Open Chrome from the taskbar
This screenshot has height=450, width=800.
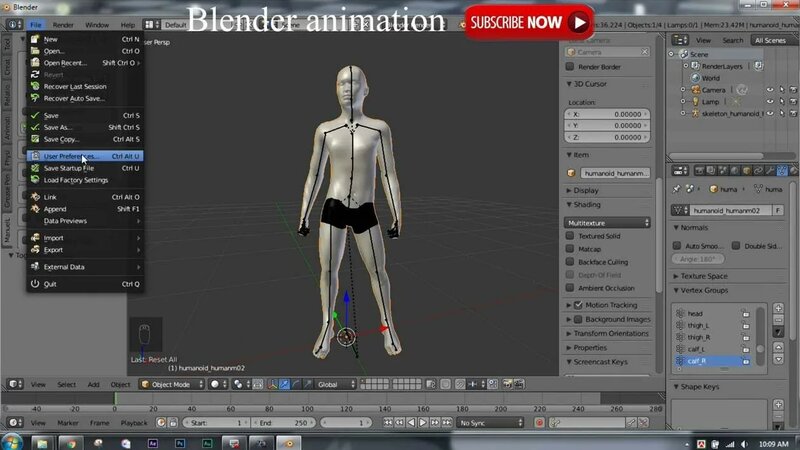click(x=71, y=443)
